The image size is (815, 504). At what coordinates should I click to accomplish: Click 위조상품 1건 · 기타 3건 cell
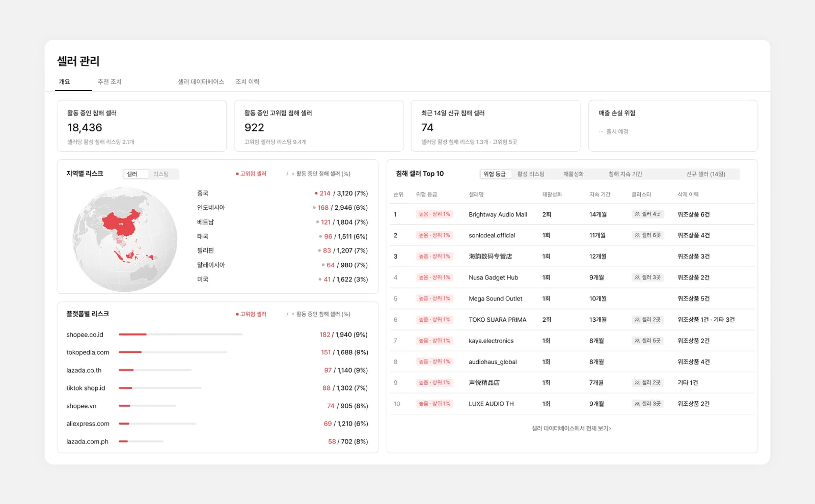[x=706, y=320]
